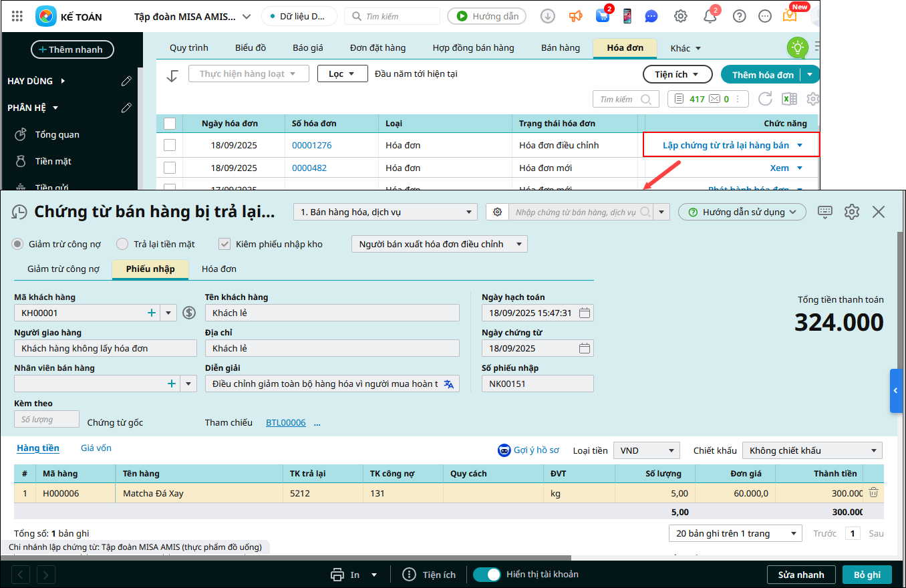Image resolution: width=906 pixels, height=588 pixels.
Task: Switch to the Hóa đơn tab in the form
Action: [219, 269]
